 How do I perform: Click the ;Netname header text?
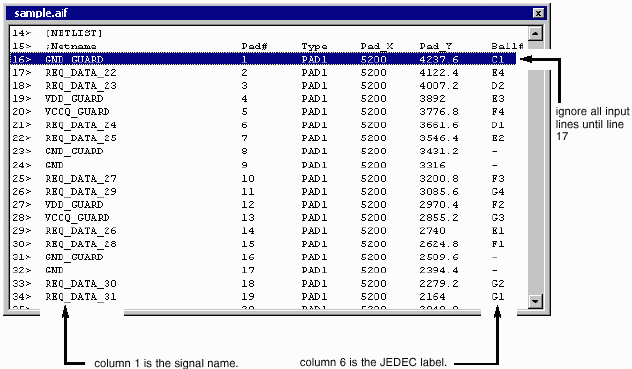click(71, 46)
